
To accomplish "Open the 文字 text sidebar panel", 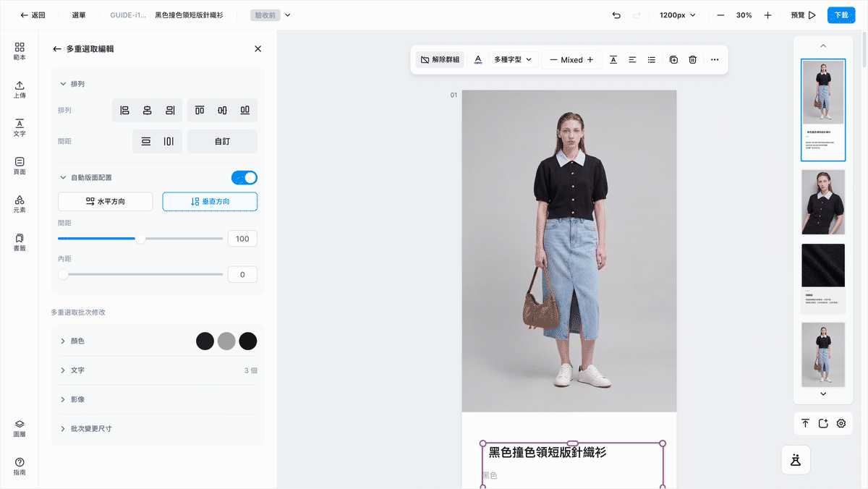I will [20, 128].
